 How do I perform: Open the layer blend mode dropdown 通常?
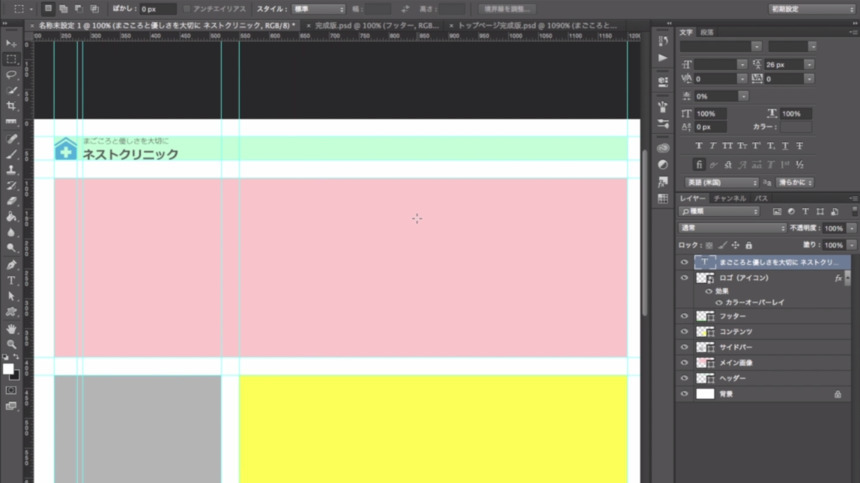(732, 228)
